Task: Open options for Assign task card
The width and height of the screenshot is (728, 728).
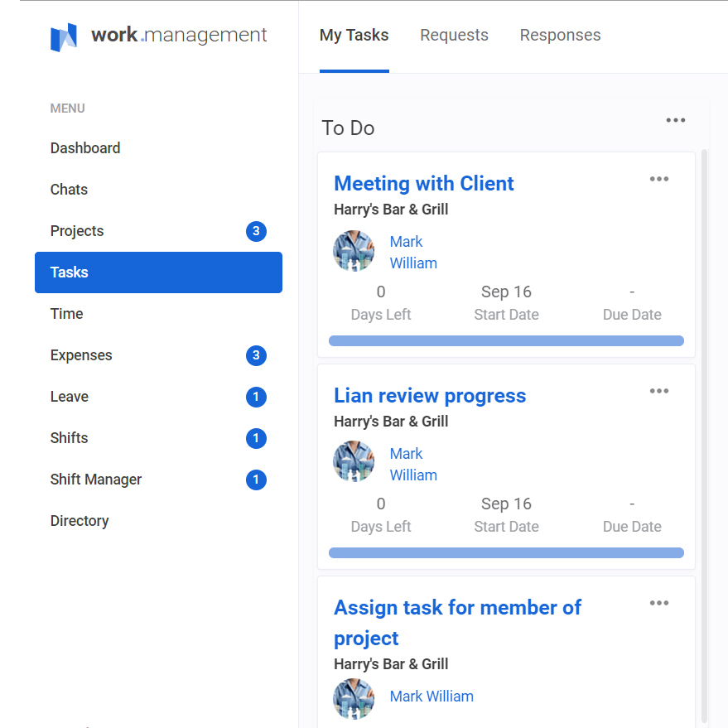Action: [659, 604]
